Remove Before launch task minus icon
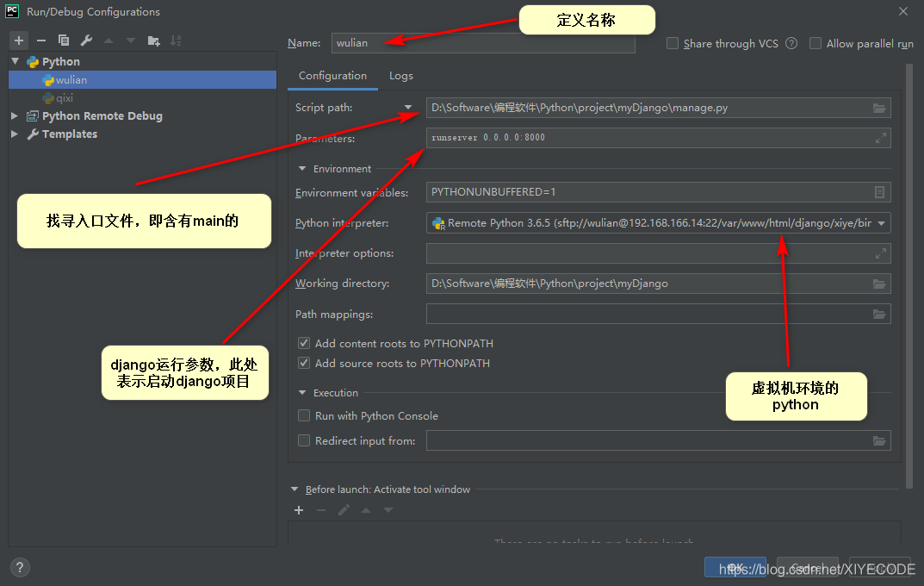This screenshot has width=924, height=586. click(x=321, y=510)
